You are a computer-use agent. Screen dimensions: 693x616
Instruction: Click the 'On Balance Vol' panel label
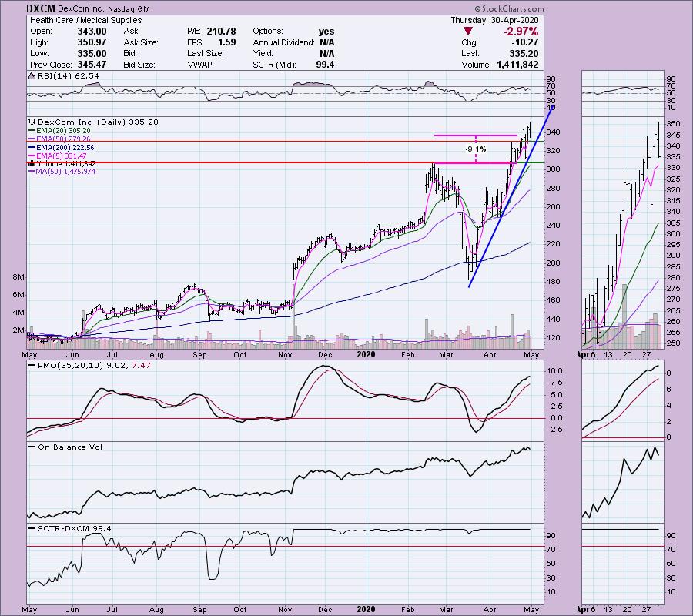[x=70, y=447]
